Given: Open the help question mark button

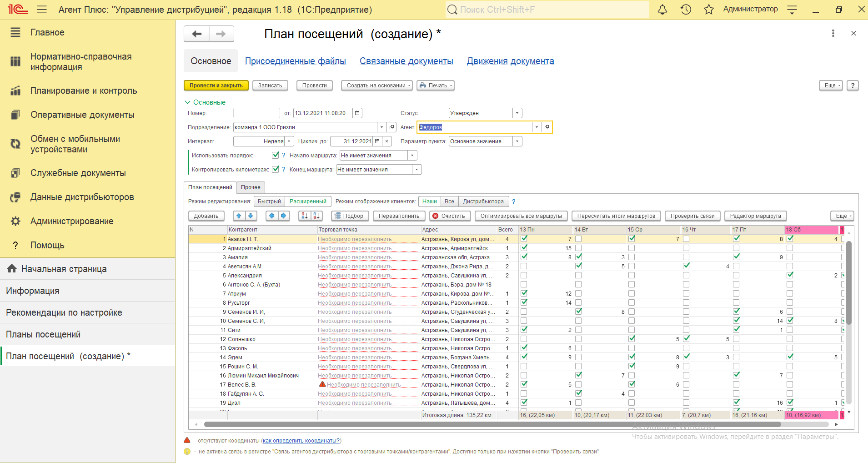Looking at the screenshot, I should tap(853, 86).
